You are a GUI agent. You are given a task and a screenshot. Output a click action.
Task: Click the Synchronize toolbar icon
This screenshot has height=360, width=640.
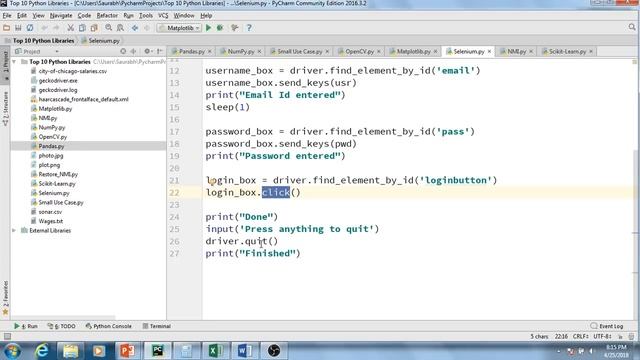tap(30, 28)
